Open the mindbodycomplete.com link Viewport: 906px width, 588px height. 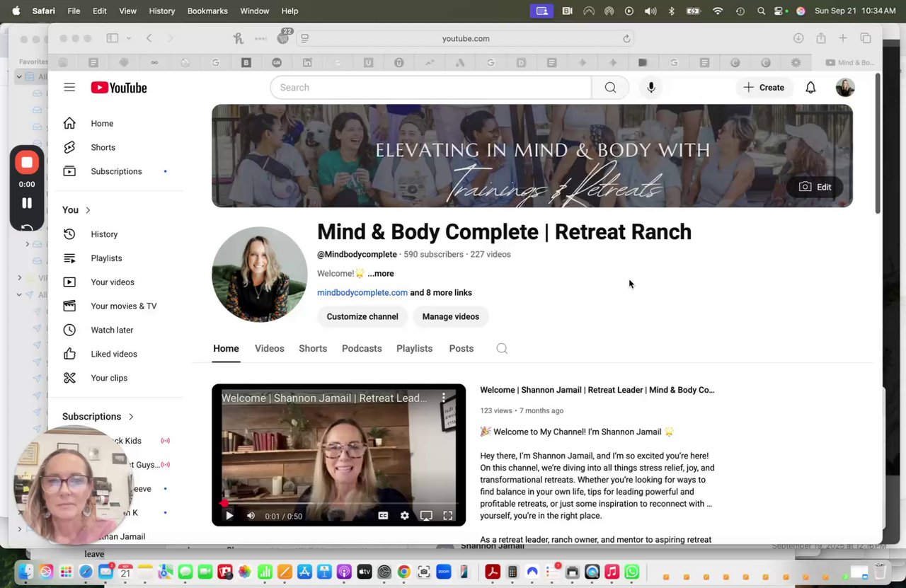click(x=362, y=293)
